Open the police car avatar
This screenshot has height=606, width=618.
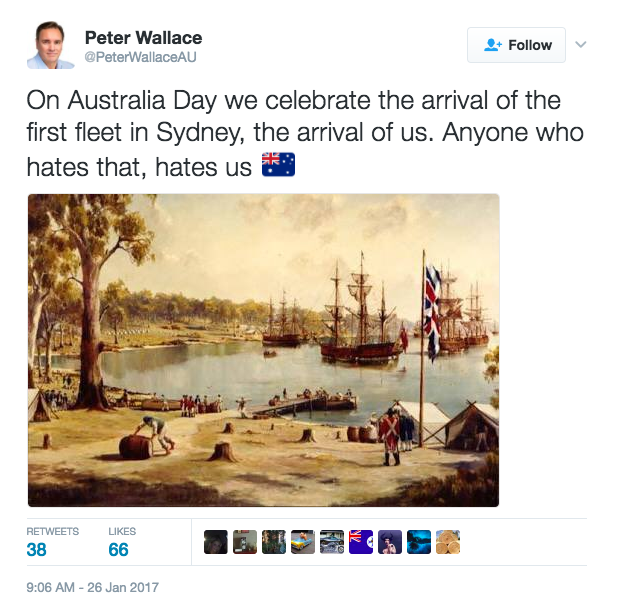coord(332,542)
